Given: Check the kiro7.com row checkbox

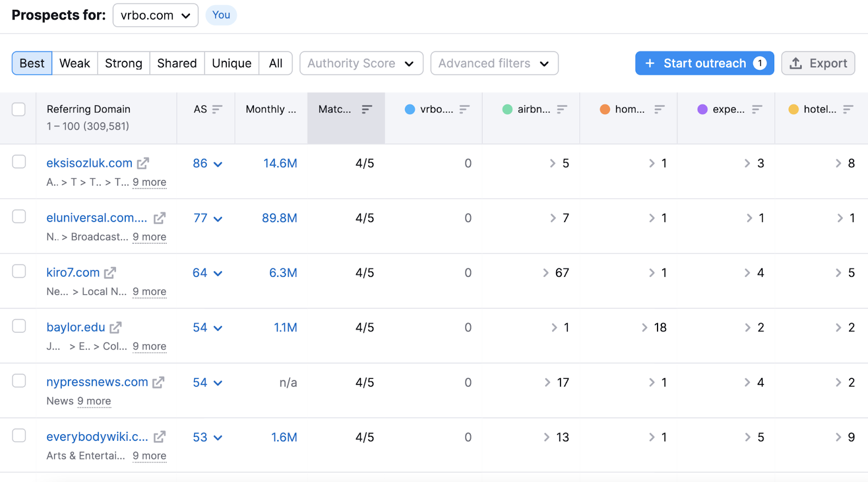Looking at the screenshot, I should pyautogui.click(x=19, y=271).
